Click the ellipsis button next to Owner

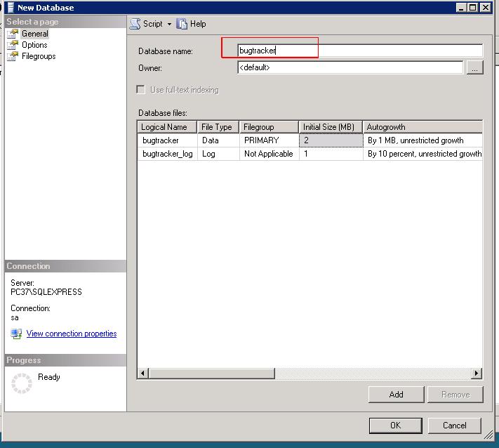[474, 67]
